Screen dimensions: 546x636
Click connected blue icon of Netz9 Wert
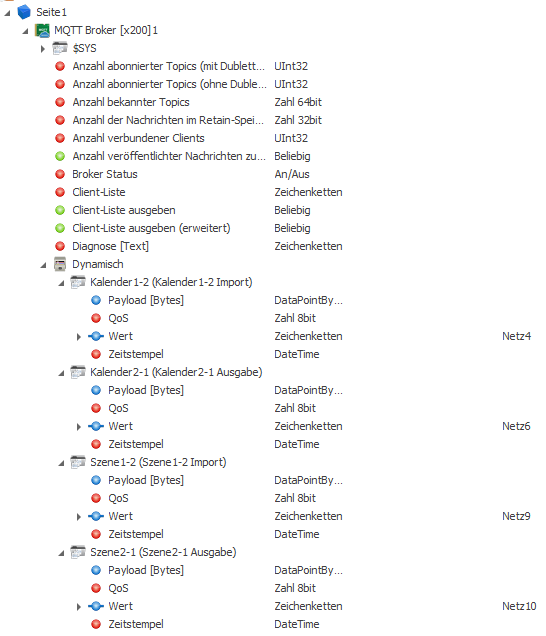(x=96, y=516)
